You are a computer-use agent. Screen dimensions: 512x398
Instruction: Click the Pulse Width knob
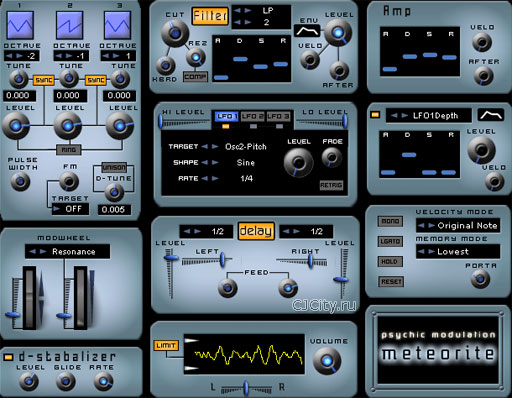coord(20,182)
